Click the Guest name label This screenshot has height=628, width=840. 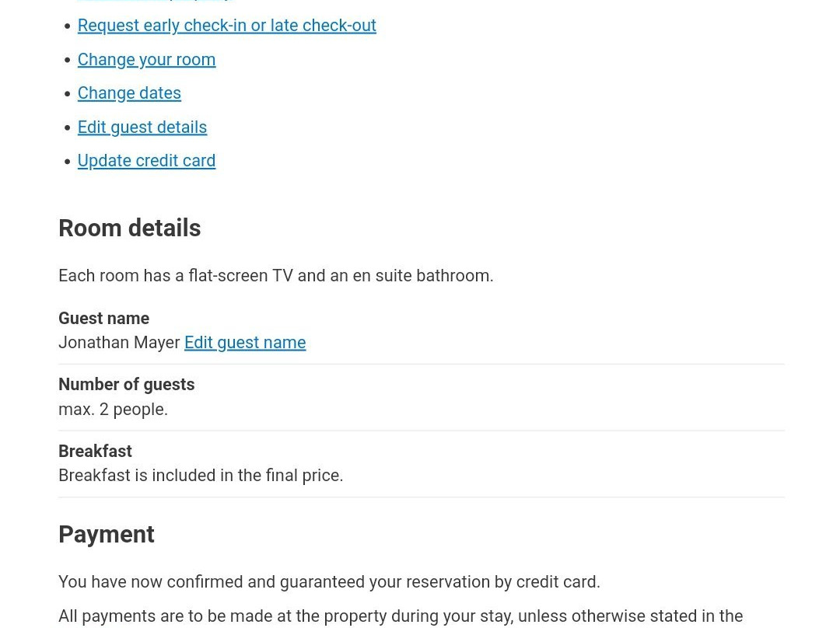point(103,319)
